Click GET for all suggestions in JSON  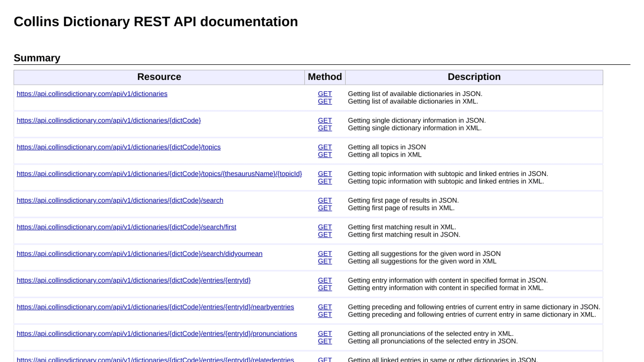(x=325, y=254)
